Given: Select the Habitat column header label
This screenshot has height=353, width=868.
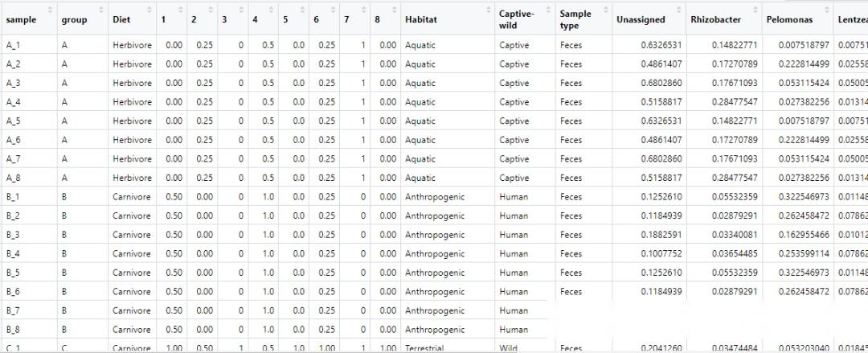Looking at the screenshot, I should (x=421, y=19).
